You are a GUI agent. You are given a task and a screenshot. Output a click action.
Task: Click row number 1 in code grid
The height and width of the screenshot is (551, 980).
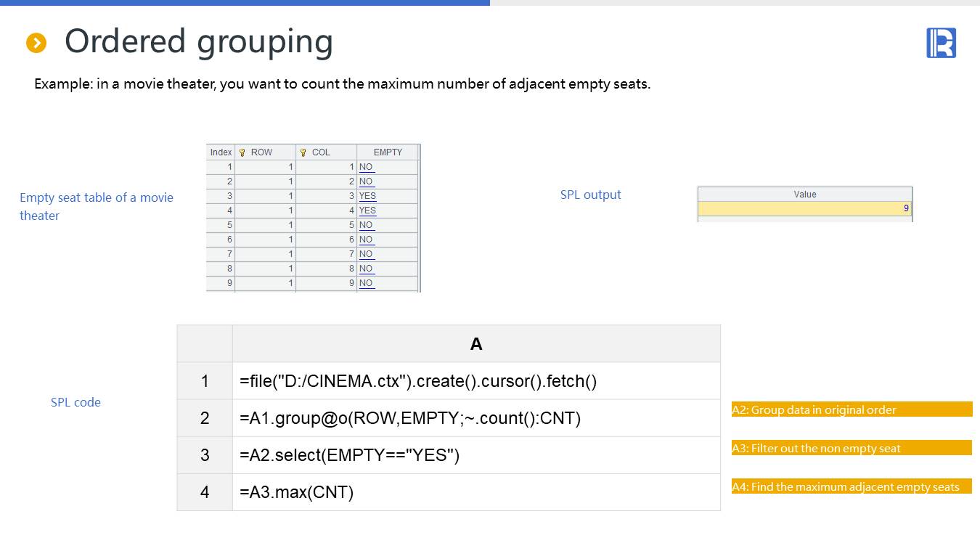[x=205, y=381]
